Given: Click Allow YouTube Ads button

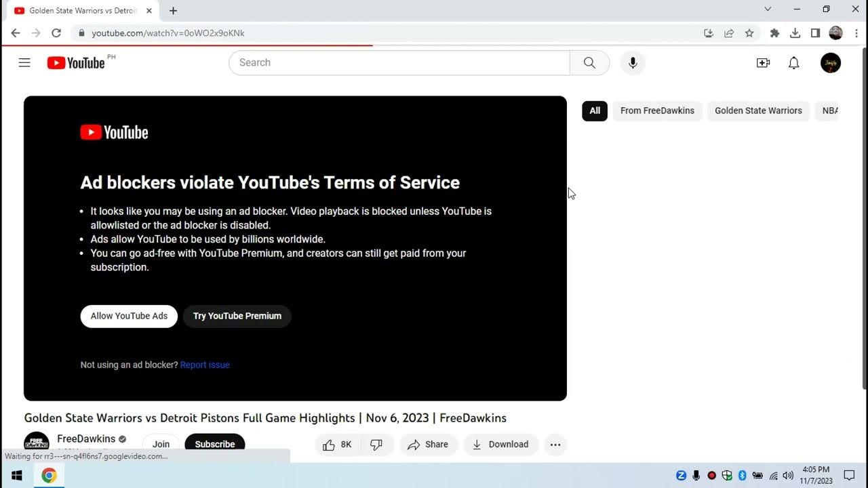Looking at the screenshot, I should pos(129,316).
